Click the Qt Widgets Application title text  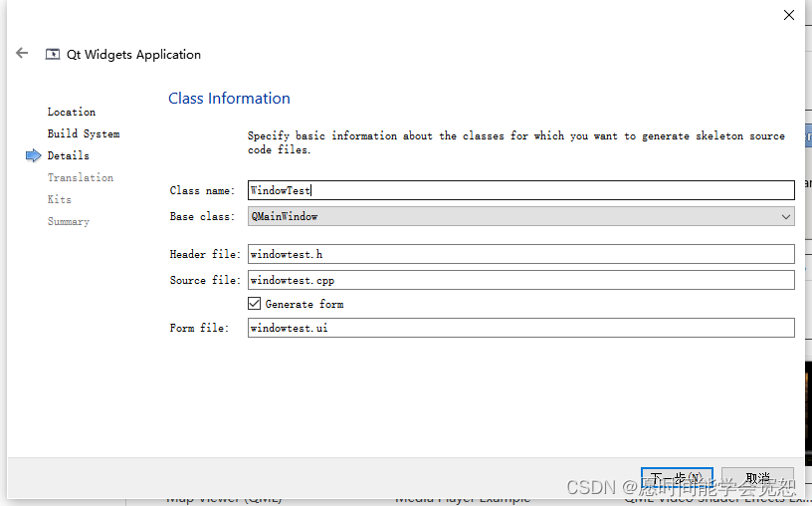[133, 55]
